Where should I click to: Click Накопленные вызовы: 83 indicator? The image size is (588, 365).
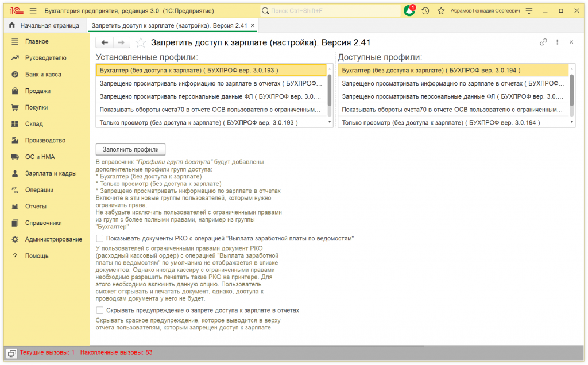coord(116,352)
